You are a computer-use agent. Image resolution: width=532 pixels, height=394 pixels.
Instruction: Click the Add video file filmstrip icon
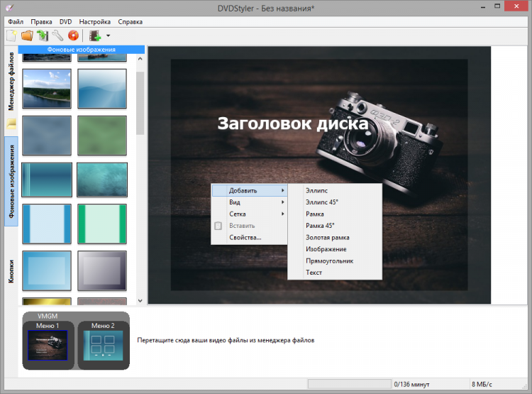pos(94,35)
